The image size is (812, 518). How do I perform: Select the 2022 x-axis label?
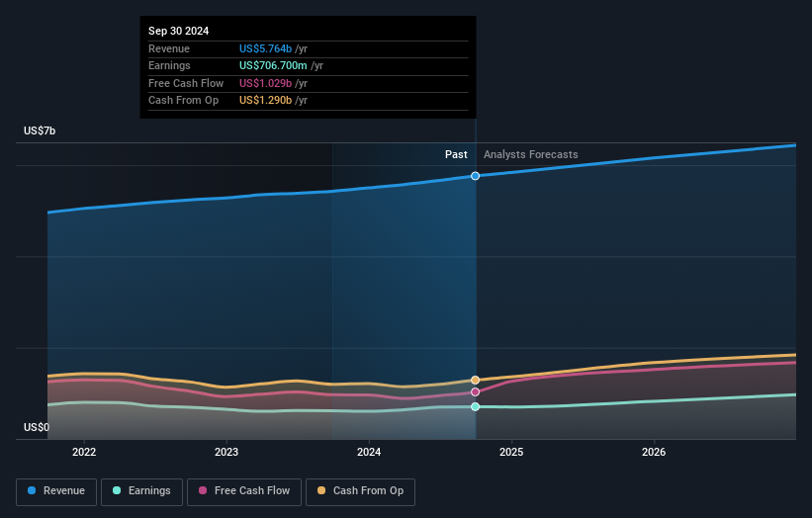coord(84,452)
